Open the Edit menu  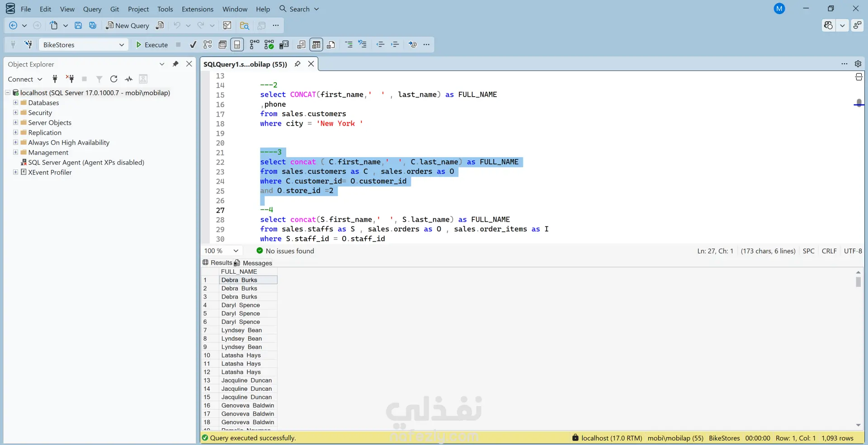click(x=45, y=9)
